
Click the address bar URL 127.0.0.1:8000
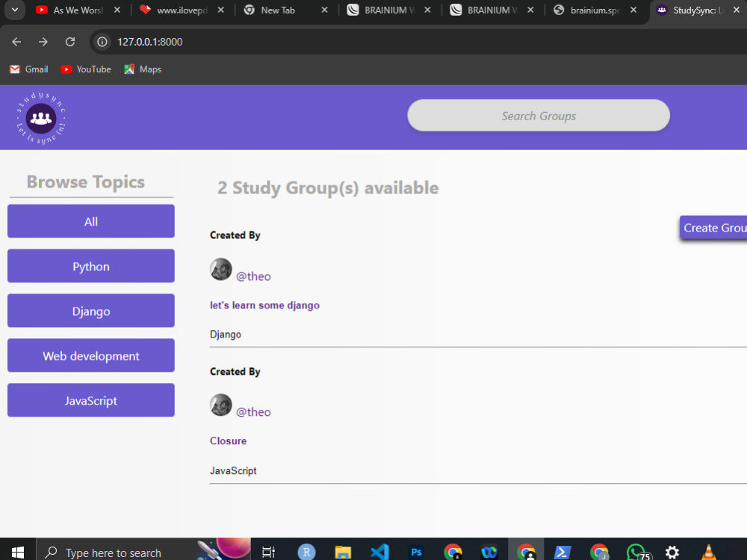click(x=150, y=42)
